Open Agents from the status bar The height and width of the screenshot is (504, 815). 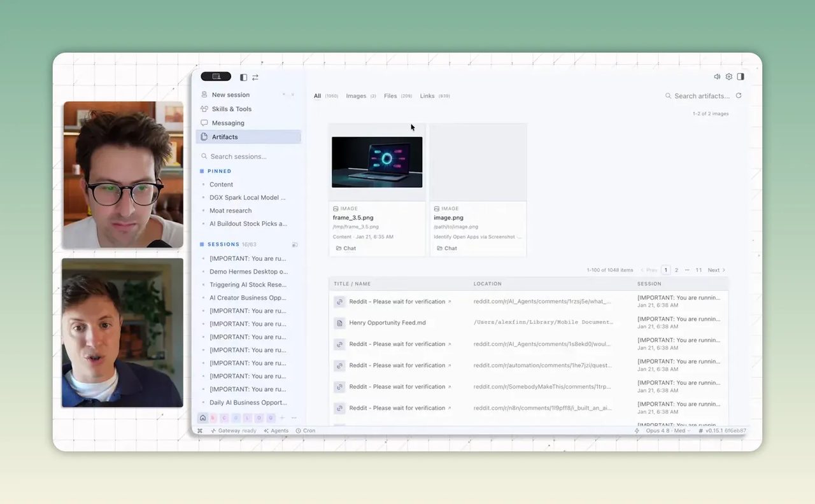pos(276,431)
